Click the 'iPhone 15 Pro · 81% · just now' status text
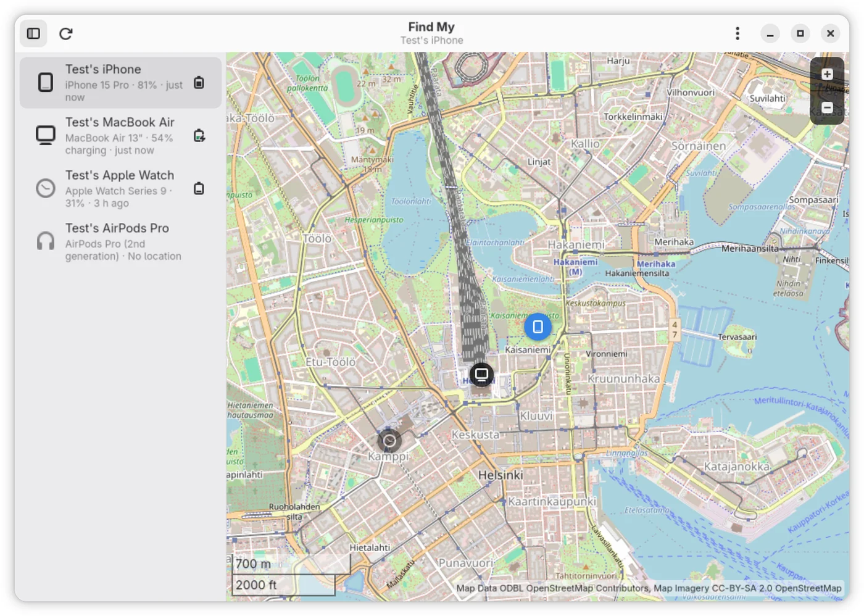The width and height of the screenshot is (864, 616). (124, 91)
